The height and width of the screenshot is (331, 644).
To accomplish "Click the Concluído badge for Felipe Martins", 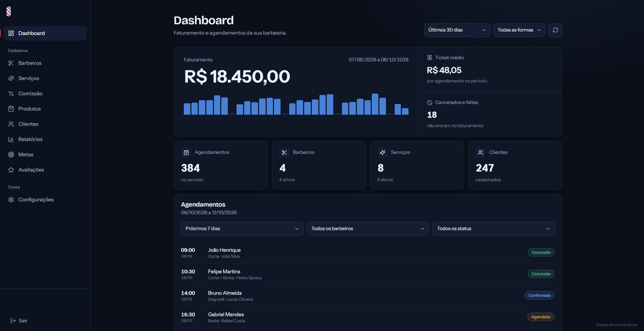I will click(541, 274).
